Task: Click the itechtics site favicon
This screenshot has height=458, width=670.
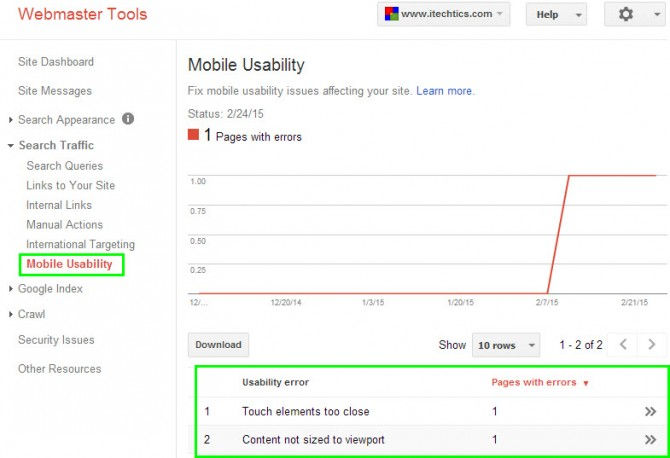Action: [391, 14]
